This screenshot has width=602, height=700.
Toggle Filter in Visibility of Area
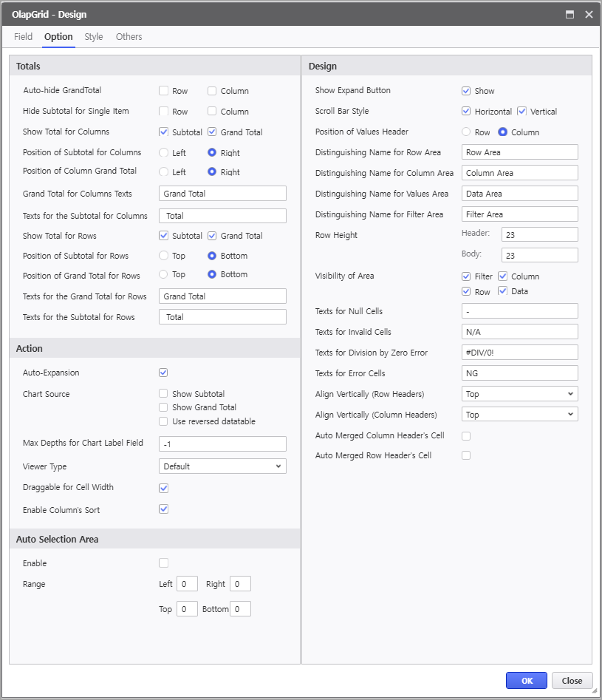pos(466,276)
